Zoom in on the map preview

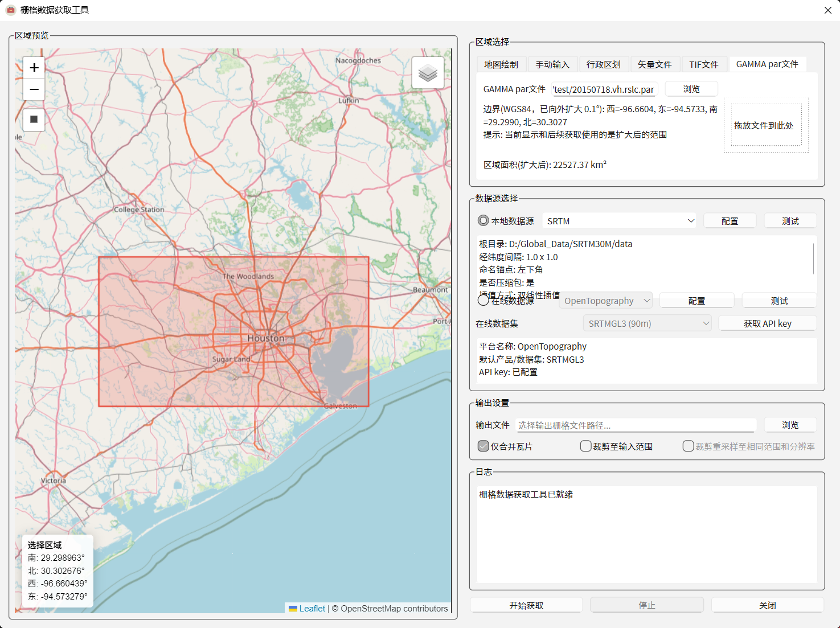click(x=34, y=68)
